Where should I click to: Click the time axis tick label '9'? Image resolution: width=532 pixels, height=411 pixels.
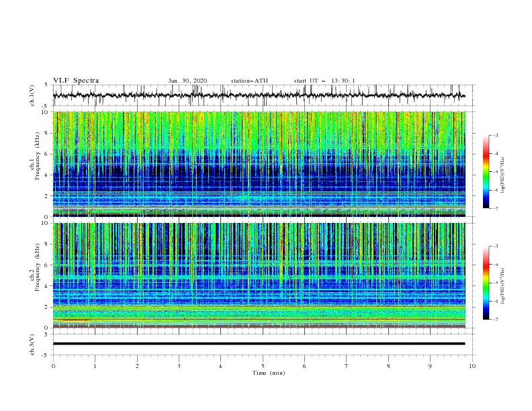(430, 366)
